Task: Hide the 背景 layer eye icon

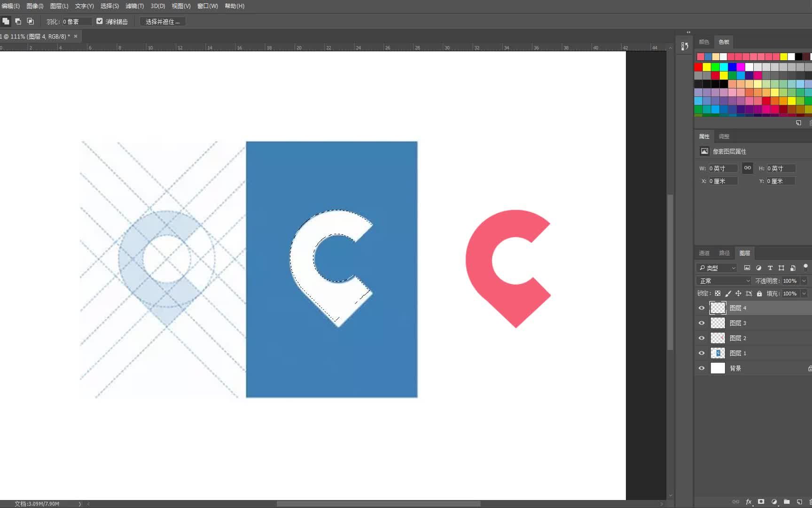Action: click(x=702, y=368)
